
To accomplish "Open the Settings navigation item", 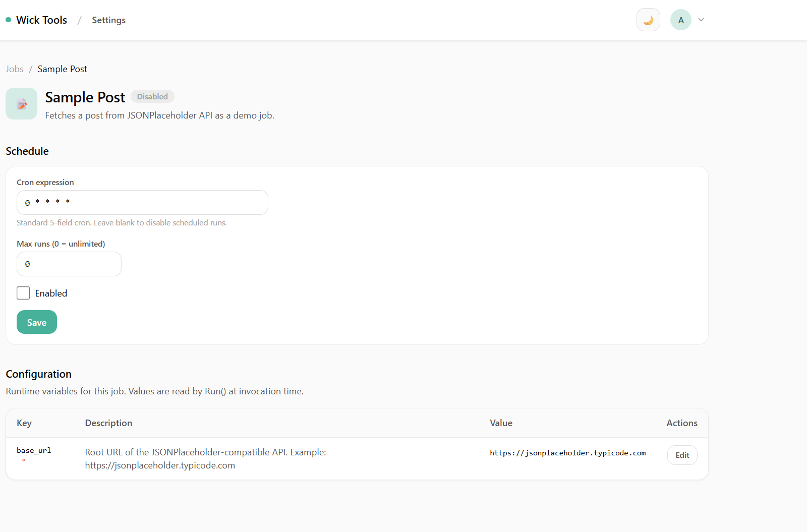I will pyautogui.click(x=108, y=20).
